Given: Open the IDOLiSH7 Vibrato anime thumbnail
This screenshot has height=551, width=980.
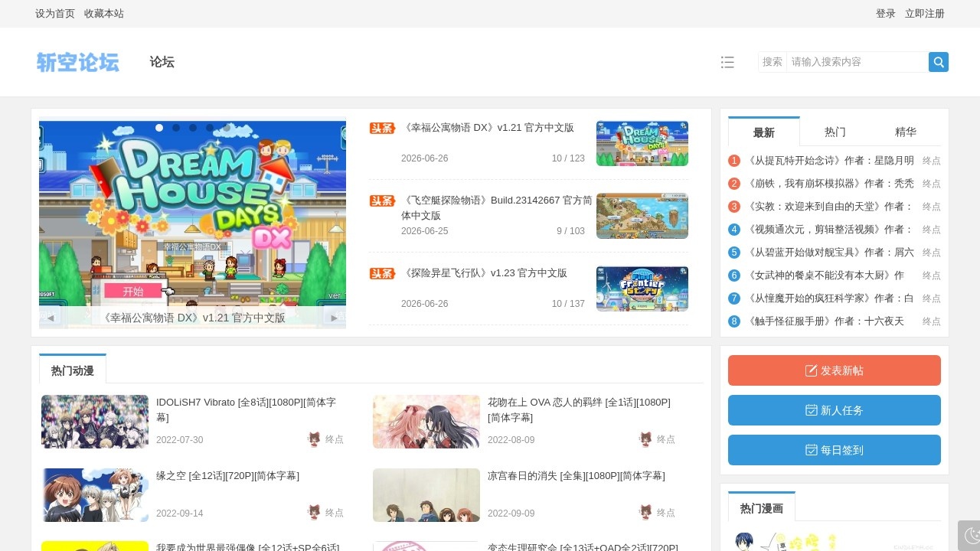Looking at the screenshot, I should 95,422.
